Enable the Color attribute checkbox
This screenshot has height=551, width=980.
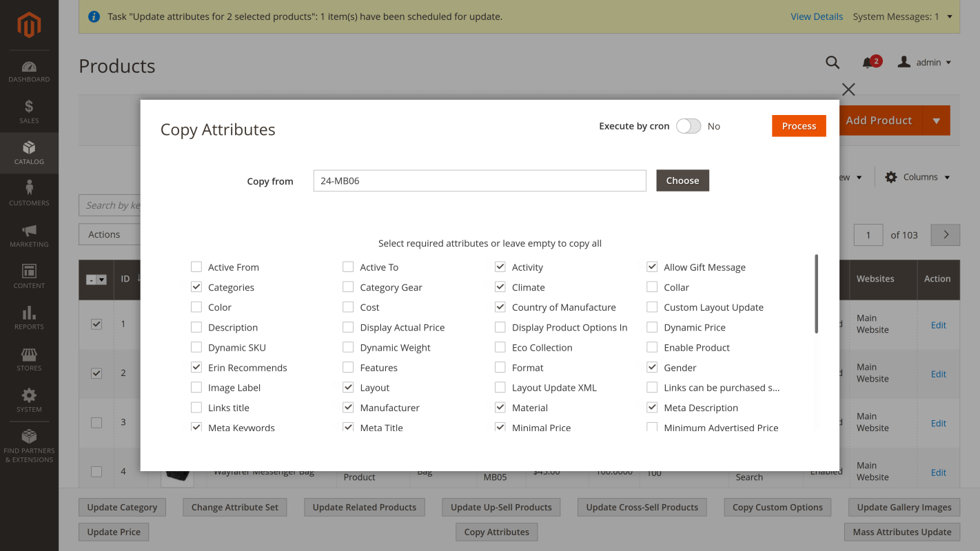coord(196,306)
